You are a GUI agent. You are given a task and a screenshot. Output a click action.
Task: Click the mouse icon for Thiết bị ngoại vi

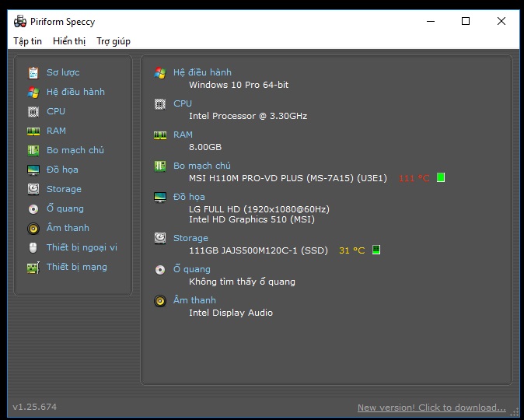(x=33, y=248)
